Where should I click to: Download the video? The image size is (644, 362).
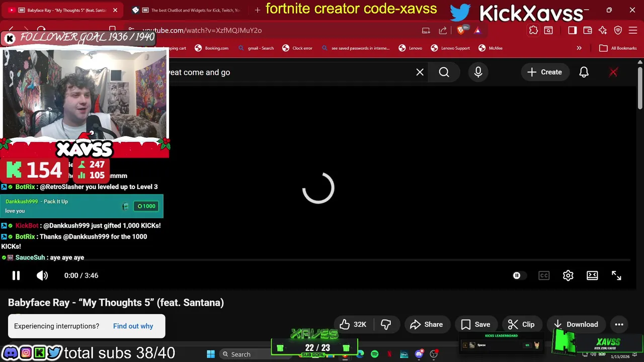[x=576, y=324]
